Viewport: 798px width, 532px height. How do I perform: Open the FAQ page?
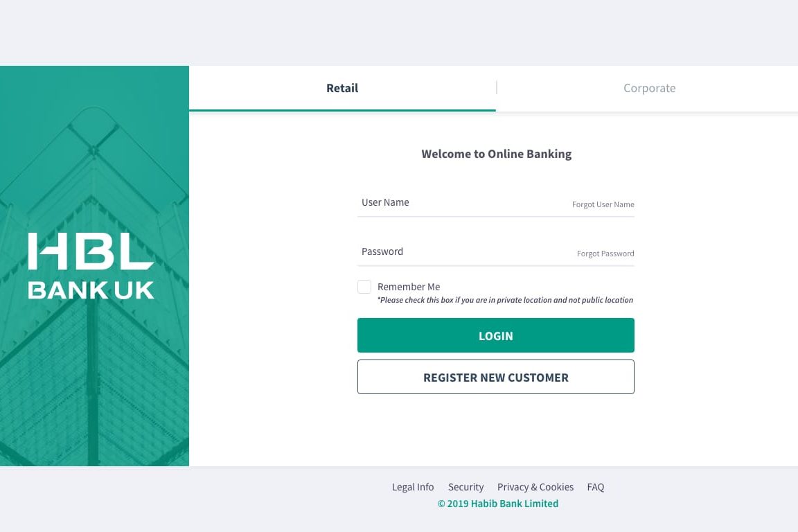pyautogui.click(x=595, y=487)
